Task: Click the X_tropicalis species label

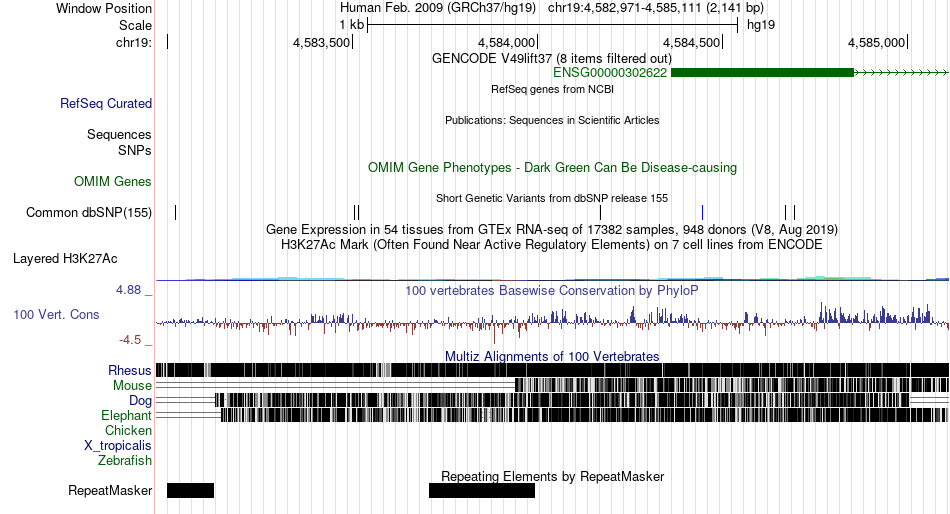Action: (118, 446)
